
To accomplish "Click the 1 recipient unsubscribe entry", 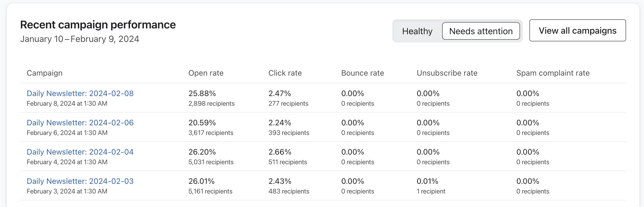I will [x=431, y=191].
